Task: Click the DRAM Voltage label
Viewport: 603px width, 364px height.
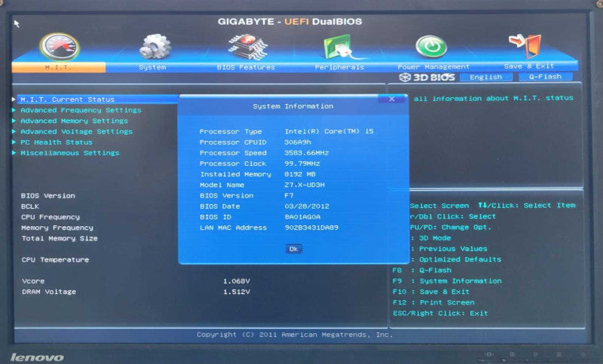Action: click(49, 292)
